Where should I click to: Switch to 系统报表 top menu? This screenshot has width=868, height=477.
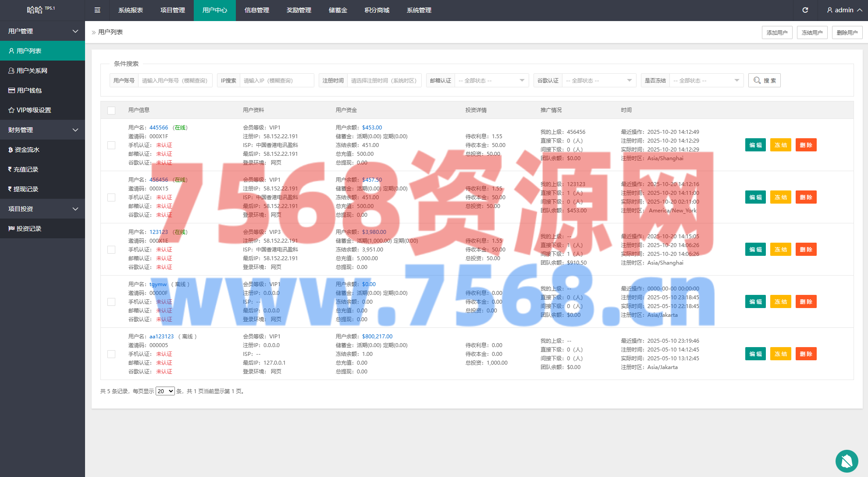pos(131,10)
